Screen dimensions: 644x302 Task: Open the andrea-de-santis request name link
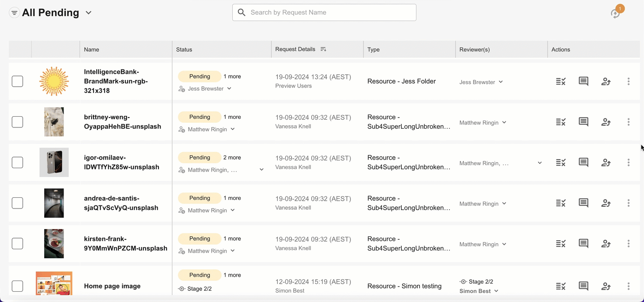coord(121,203)
